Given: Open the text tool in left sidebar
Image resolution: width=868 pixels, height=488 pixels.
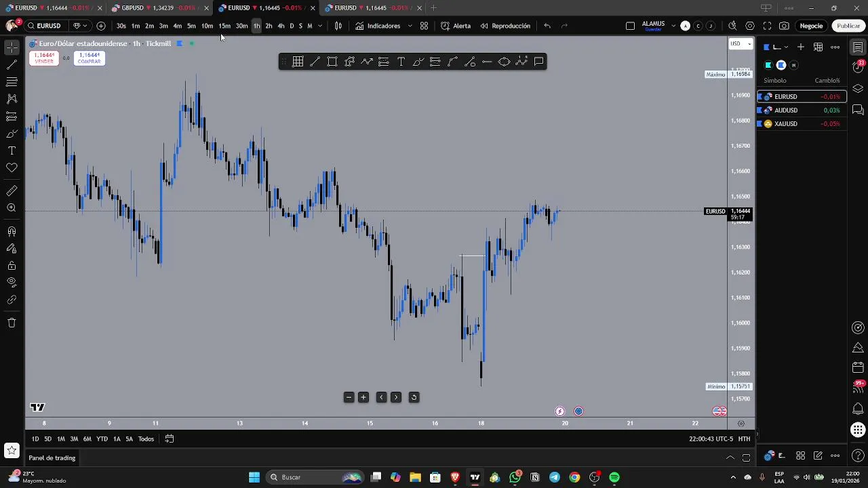Looking at the screenshot, I should 12,150.
